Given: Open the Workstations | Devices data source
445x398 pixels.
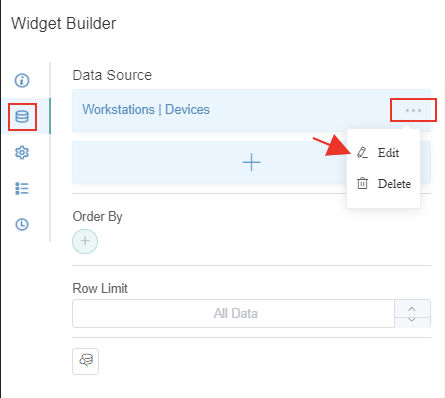Looking at the screenshot, I should point(146,109).
